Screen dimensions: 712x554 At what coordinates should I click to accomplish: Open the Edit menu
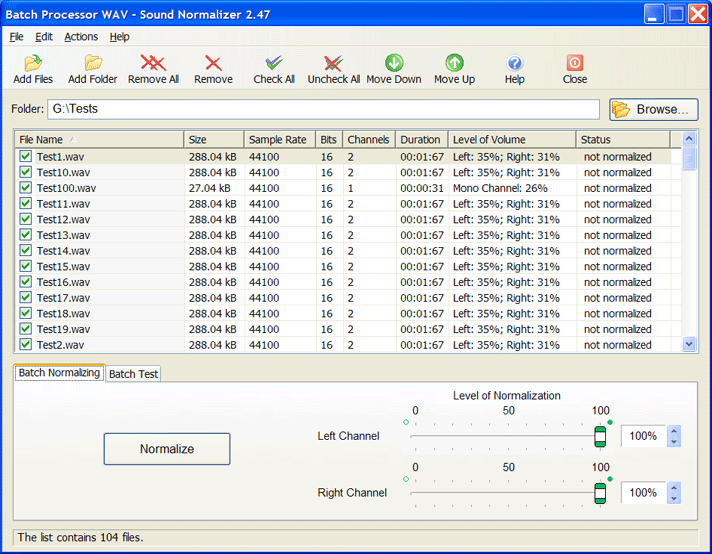pyautogui.click(x=44, y=37)
